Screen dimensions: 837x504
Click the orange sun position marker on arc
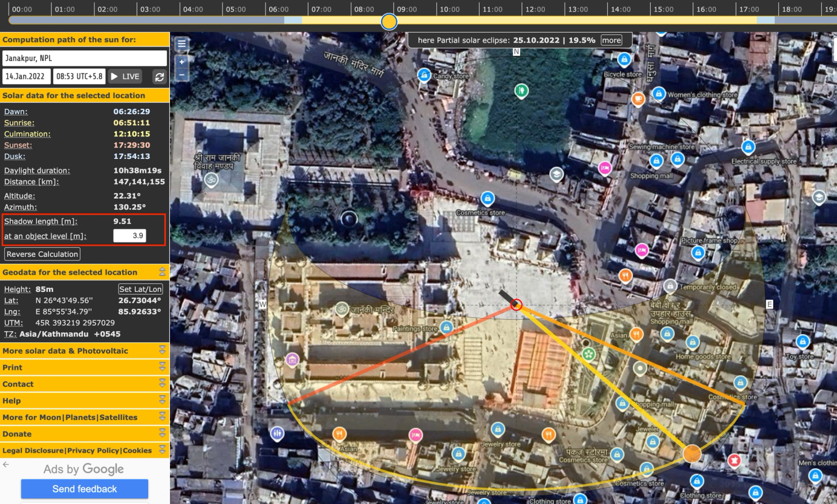[x=692, y=453]
